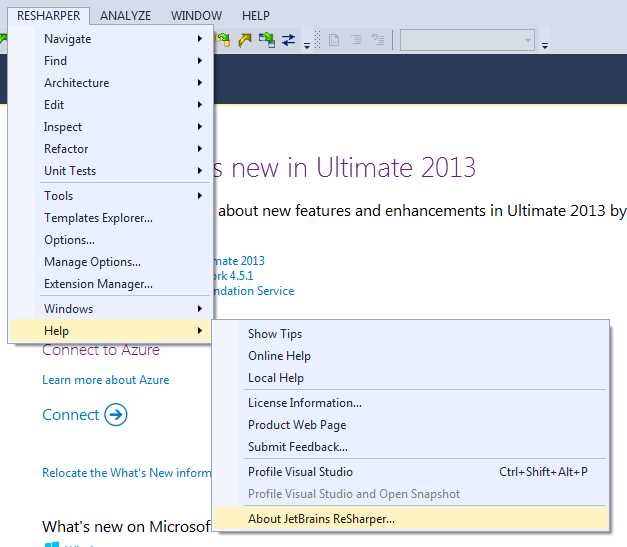Expand the Find submenu

pos(110,61)
